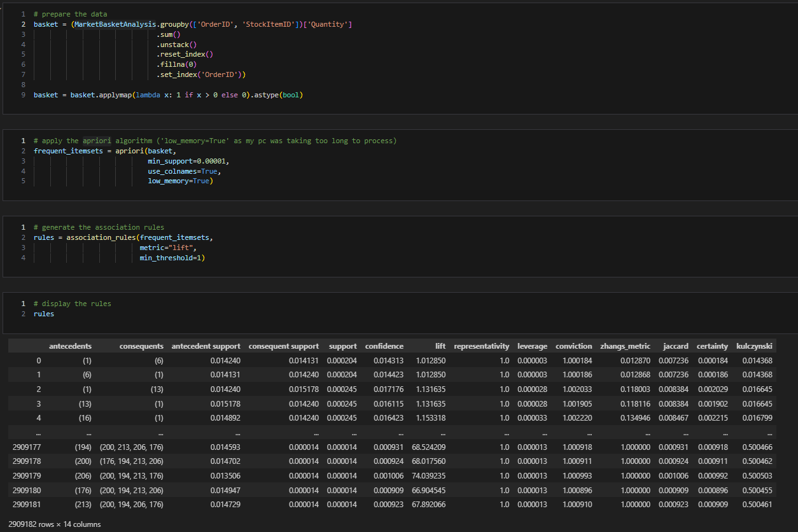The image size is (798, 532).
Task: Click row index 2909181
Action: pos(27,504)
